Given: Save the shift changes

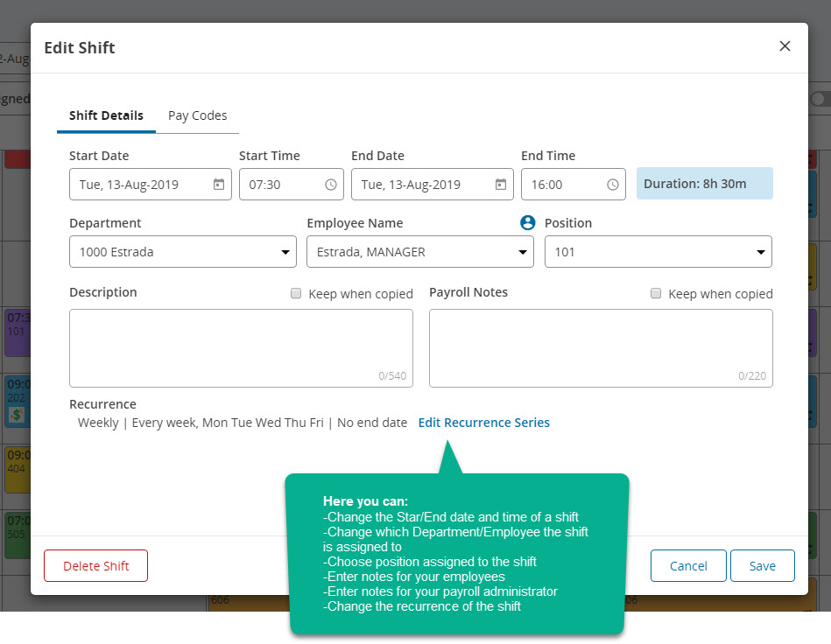Looking at the screenshot, I should [x=762, y=565].
